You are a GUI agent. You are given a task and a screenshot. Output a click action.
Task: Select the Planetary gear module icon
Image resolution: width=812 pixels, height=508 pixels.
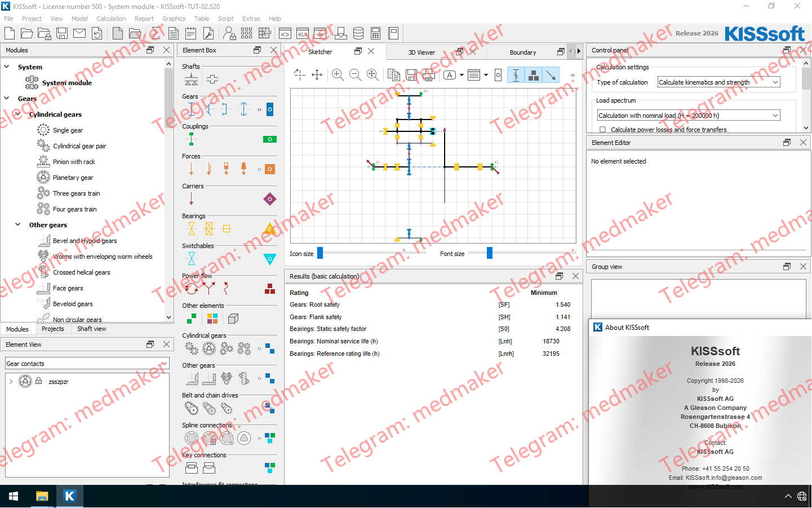click(x=43, y=177)
